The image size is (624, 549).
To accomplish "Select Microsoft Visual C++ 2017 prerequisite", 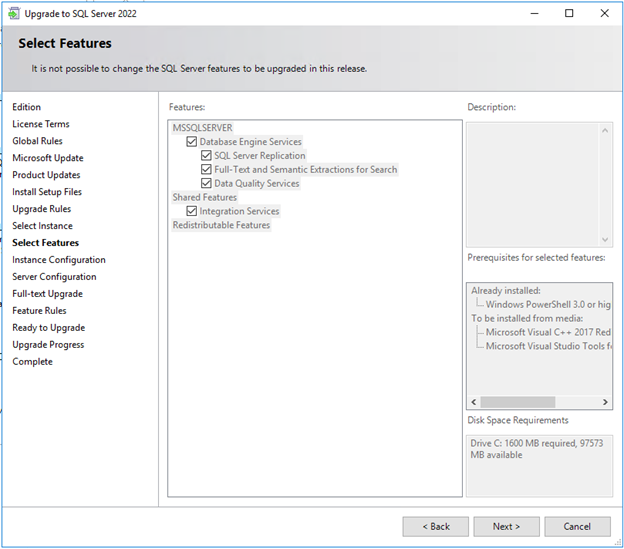I will (x=548, y=332).
